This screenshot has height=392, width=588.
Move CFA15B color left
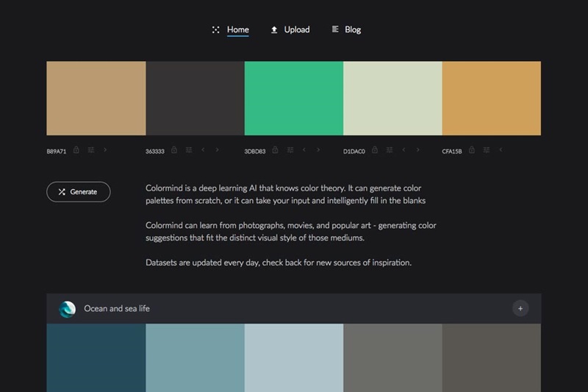tap(501, 150)
